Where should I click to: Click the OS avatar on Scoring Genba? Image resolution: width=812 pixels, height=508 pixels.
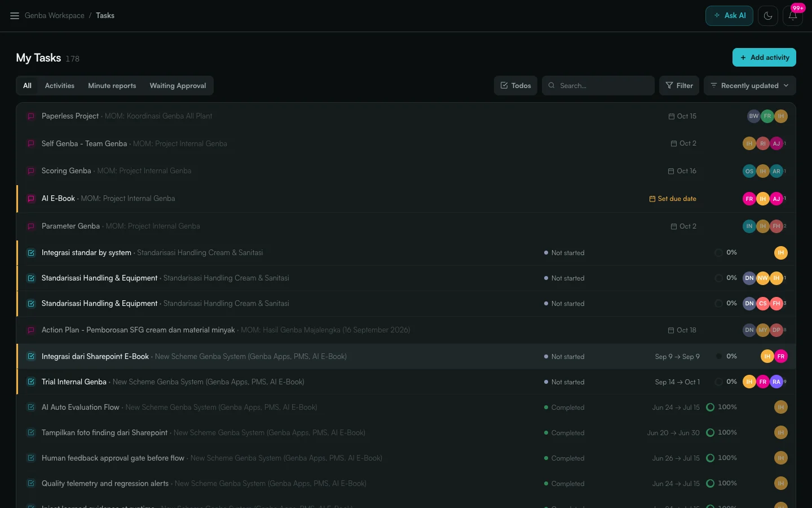[749, 171]
